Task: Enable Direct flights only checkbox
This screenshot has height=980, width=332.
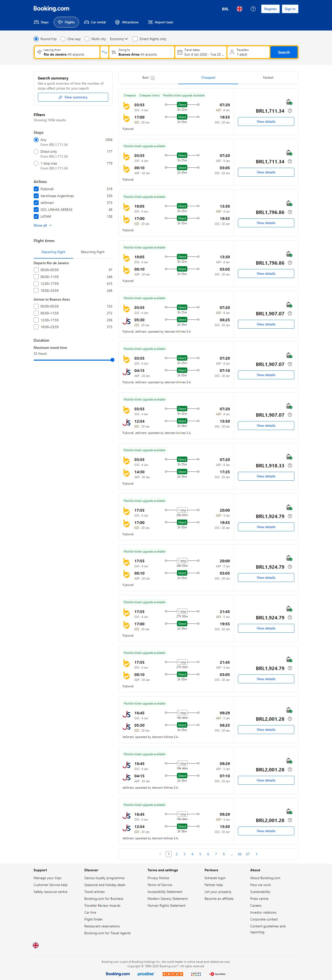Action: pos(135,39)
